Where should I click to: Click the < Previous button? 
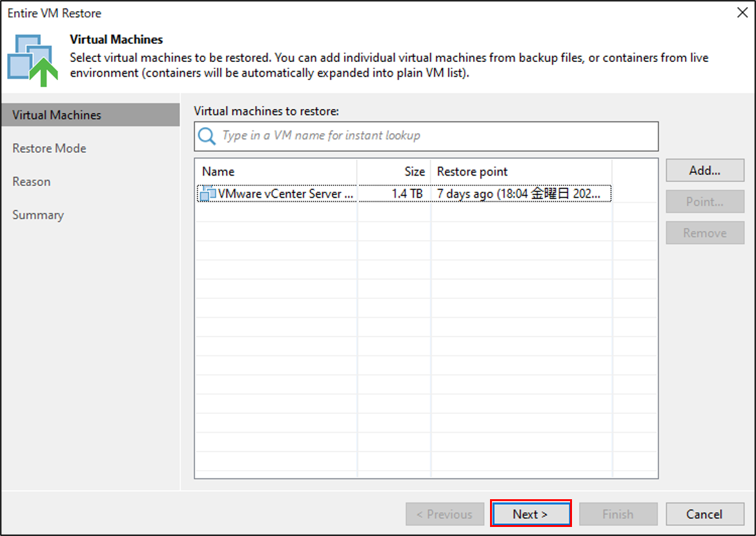[x=445, y=514]
